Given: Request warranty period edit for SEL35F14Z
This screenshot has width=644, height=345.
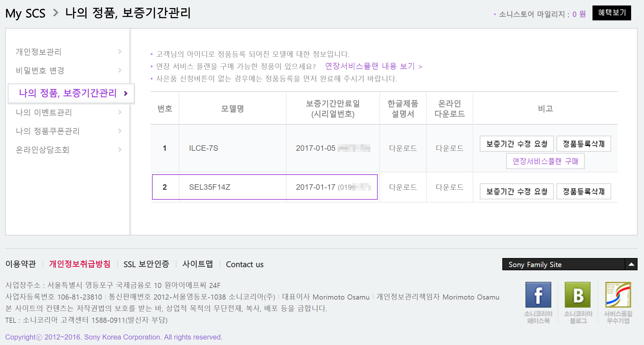Looking at the screenshot, I should (x=516, y=191).
